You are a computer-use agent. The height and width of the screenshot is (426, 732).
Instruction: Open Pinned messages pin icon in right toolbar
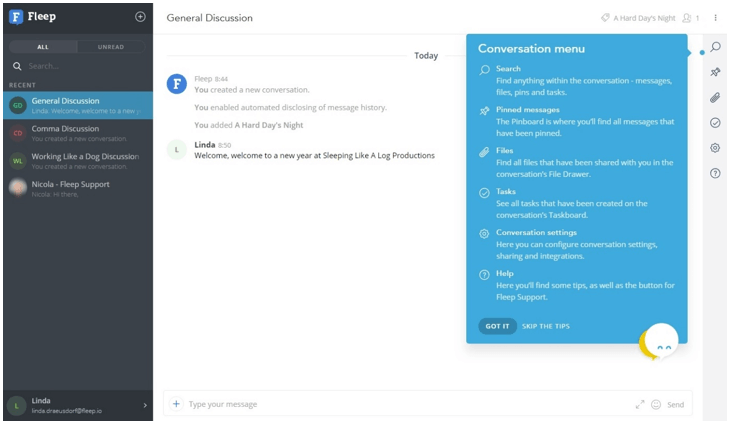click(715, 72)
